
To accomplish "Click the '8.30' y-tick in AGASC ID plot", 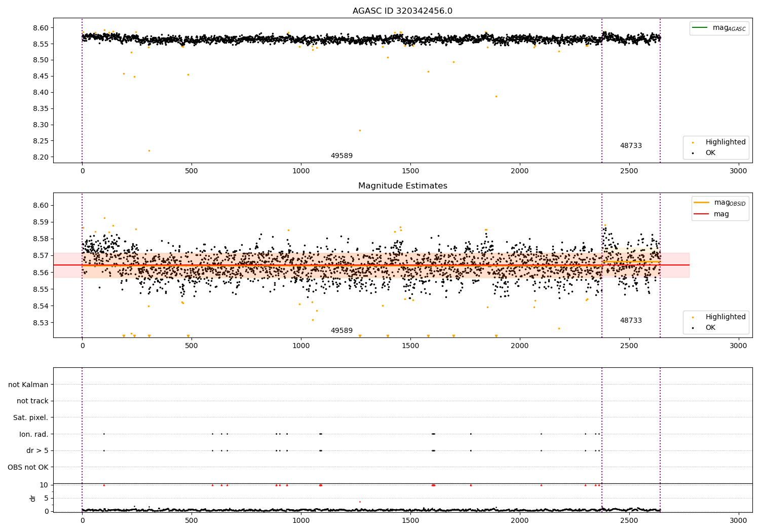I will point(41,125).
